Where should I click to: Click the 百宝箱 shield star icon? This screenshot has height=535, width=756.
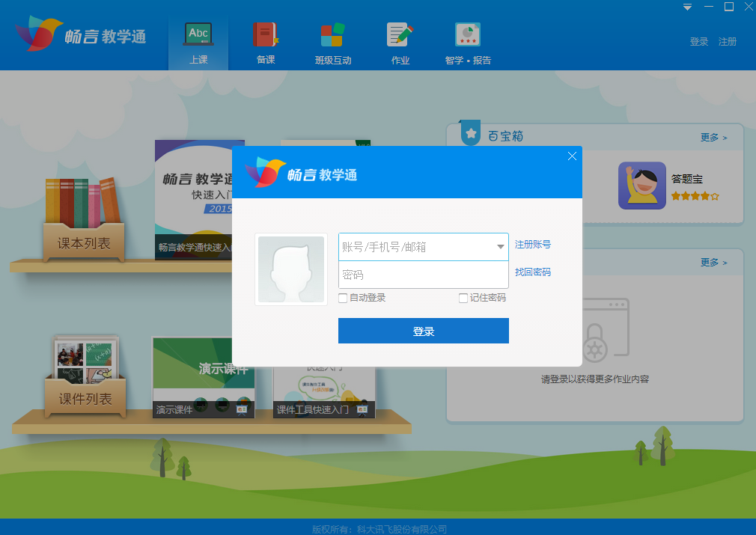(x=469, y=132)
